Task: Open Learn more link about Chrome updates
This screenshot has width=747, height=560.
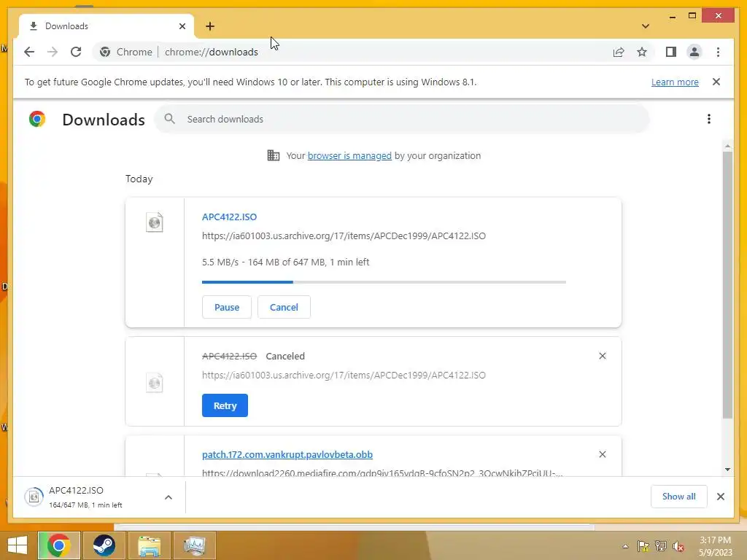Action: (x=675, y=82)
